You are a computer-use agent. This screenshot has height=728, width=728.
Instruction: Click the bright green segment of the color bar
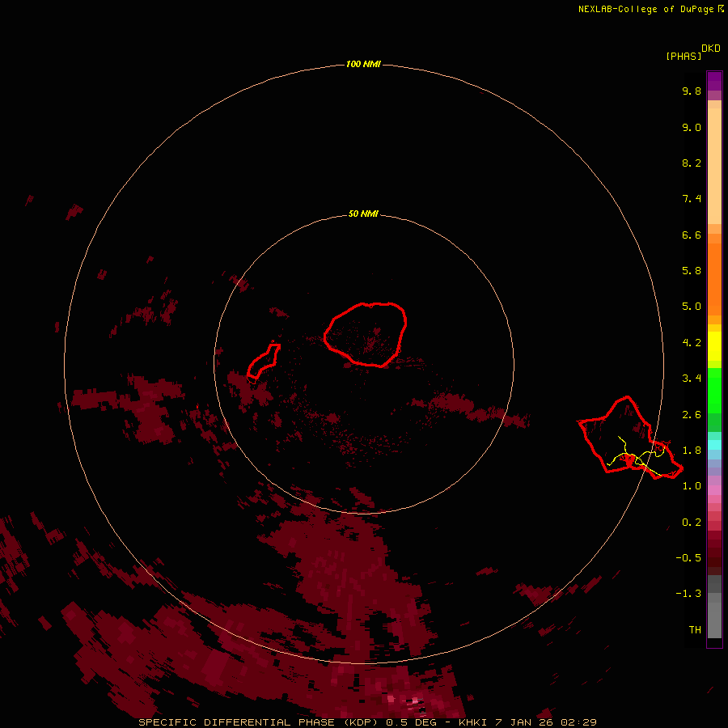tap(714, 390)
